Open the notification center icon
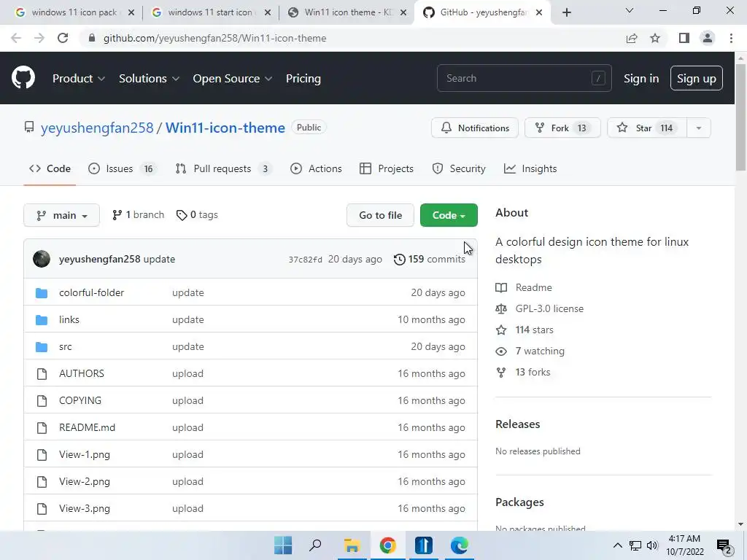The image size is (747, 560). tap(724, 546)
